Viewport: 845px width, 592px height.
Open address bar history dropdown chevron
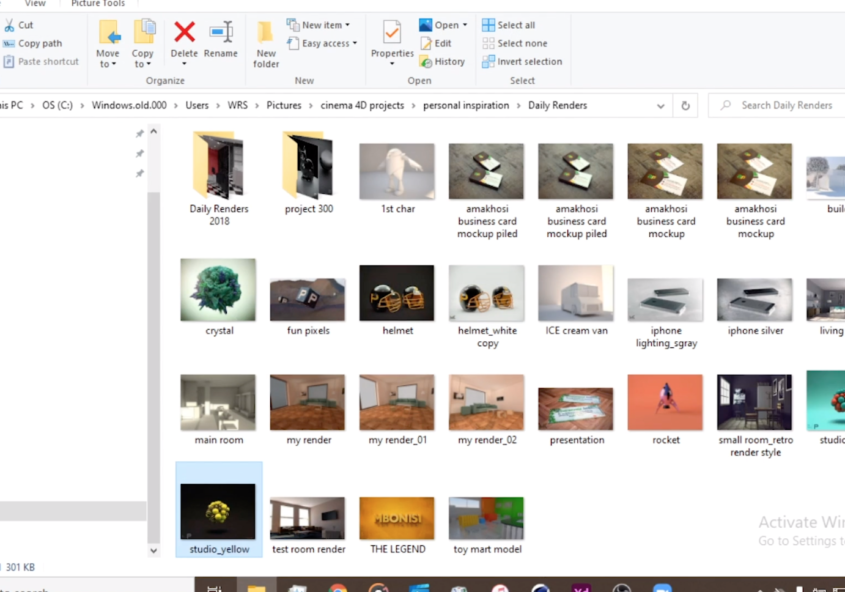point(661,106)
